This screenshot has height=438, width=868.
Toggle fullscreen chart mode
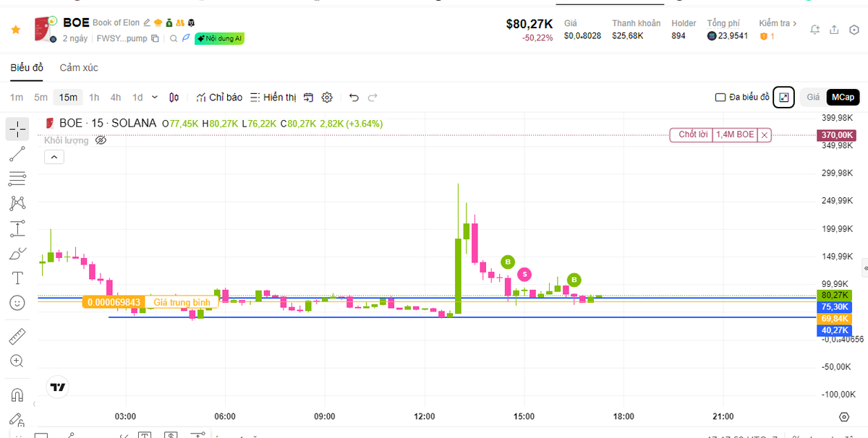[x=783, y=97]
